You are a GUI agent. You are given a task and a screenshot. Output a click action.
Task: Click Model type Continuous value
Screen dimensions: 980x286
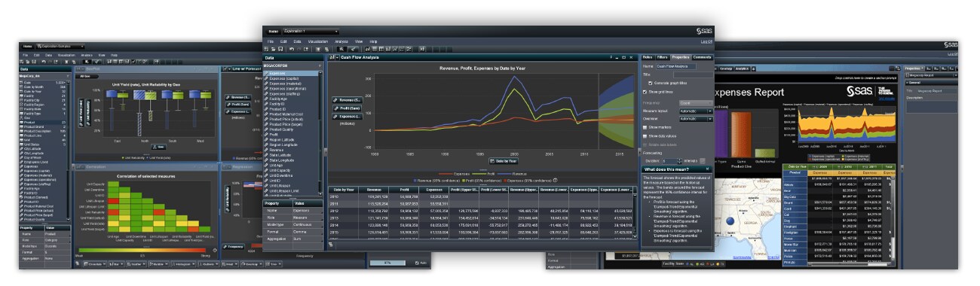[x=306, y=225]
